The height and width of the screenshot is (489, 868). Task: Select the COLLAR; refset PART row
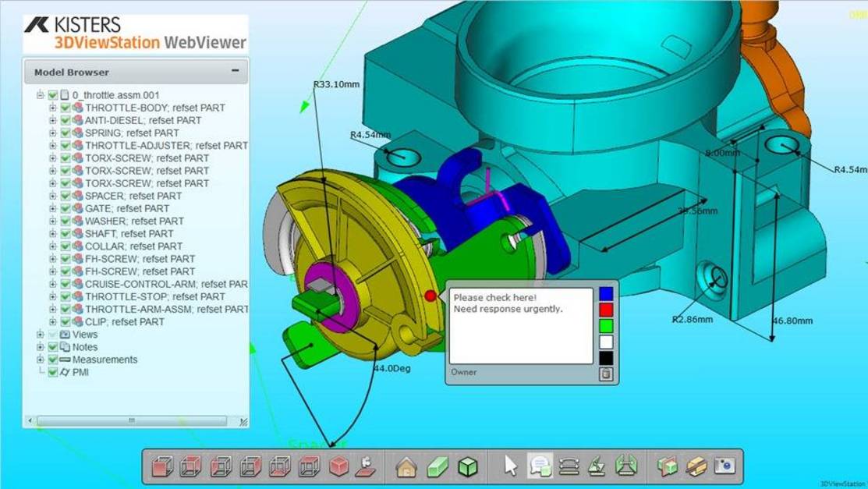133,246
